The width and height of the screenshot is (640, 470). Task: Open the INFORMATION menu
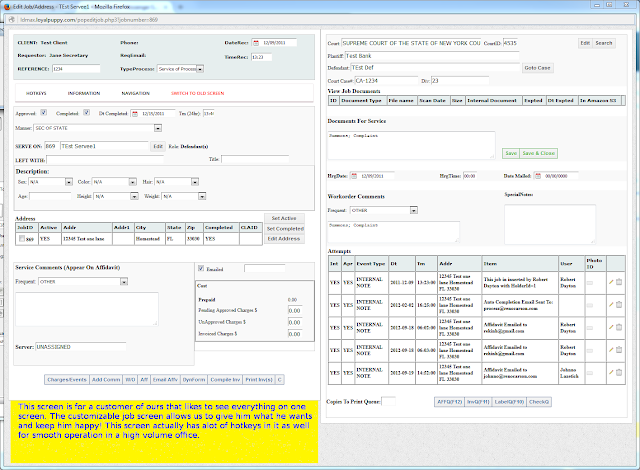point(84,93)
